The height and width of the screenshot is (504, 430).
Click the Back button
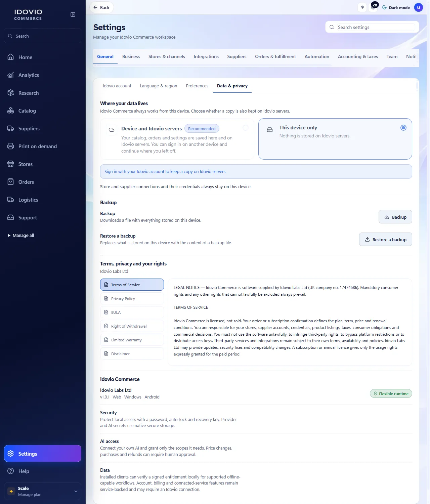coord(101,7)
